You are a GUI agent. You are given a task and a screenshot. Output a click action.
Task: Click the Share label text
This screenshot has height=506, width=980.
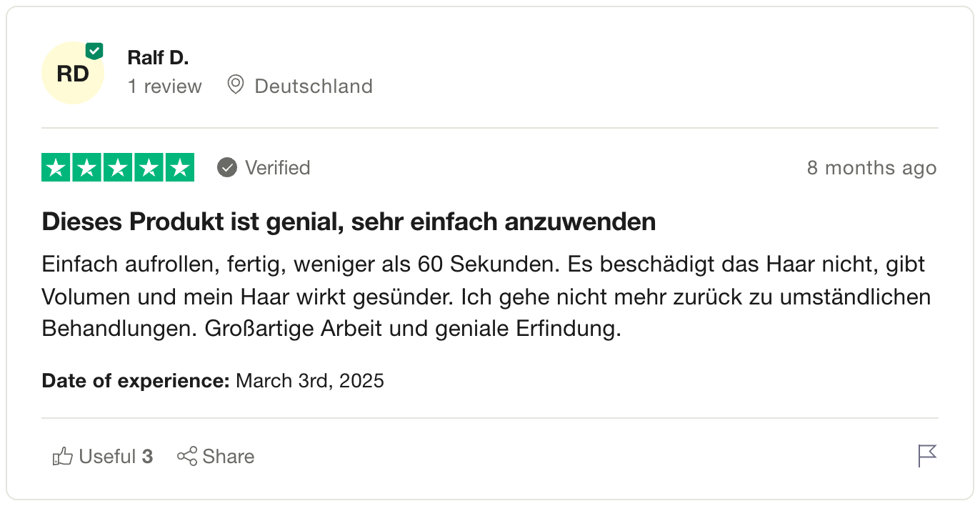tap(229, 457)
